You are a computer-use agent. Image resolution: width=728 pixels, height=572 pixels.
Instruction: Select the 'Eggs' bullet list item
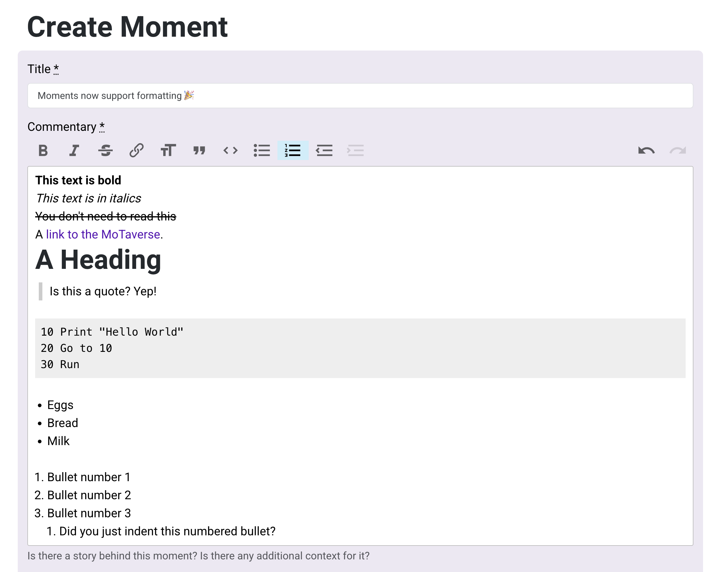(x=60, y=404)
